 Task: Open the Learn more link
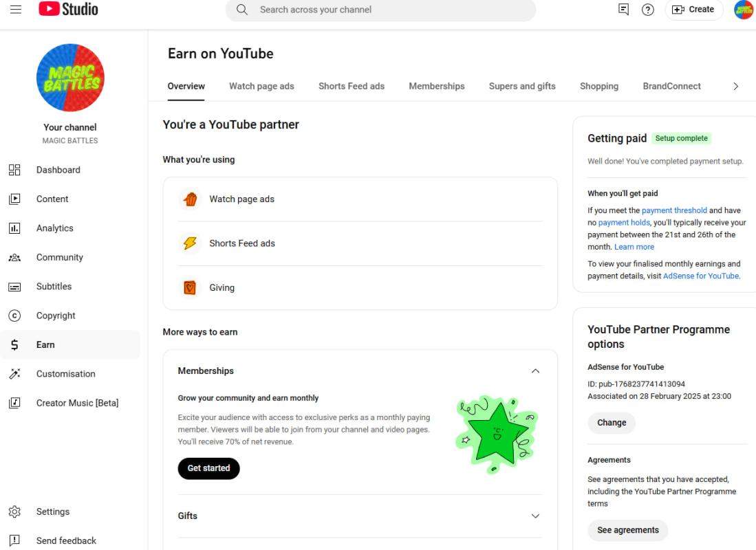634,247
